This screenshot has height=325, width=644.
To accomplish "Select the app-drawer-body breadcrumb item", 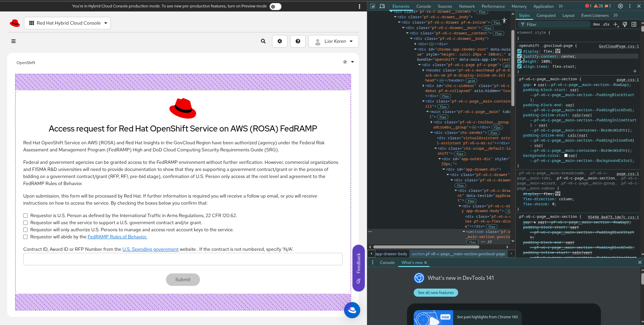I will (x=391, y=254).
